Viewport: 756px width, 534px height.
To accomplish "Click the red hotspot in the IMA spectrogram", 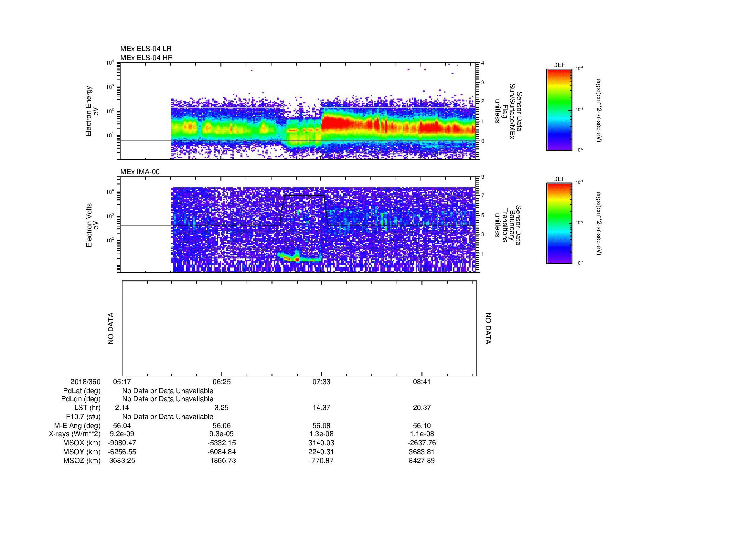I will tap(297, 260).
